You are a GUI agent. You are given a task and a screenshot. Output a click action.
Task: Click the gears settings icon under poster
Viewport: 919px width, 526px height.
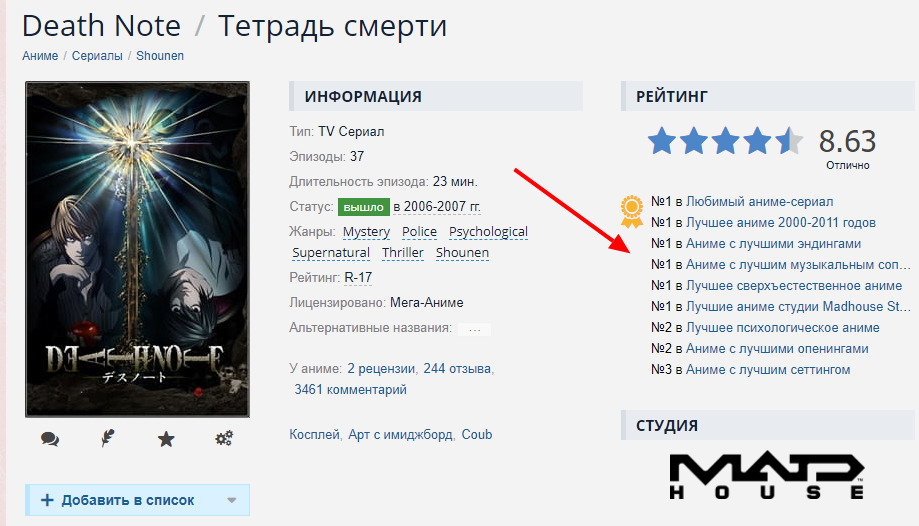pyautogui.click(x=224, y=438)
